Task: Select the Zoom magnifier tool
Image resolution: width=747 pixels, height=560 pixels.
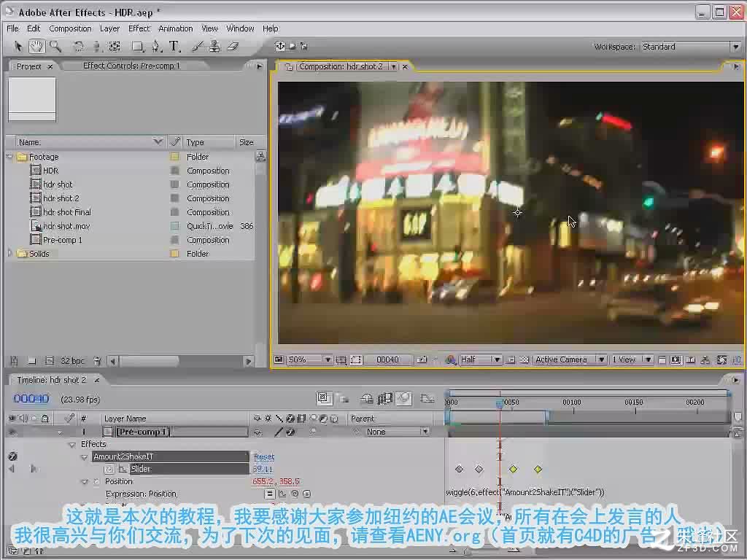Action: click(x=55, y=46)
